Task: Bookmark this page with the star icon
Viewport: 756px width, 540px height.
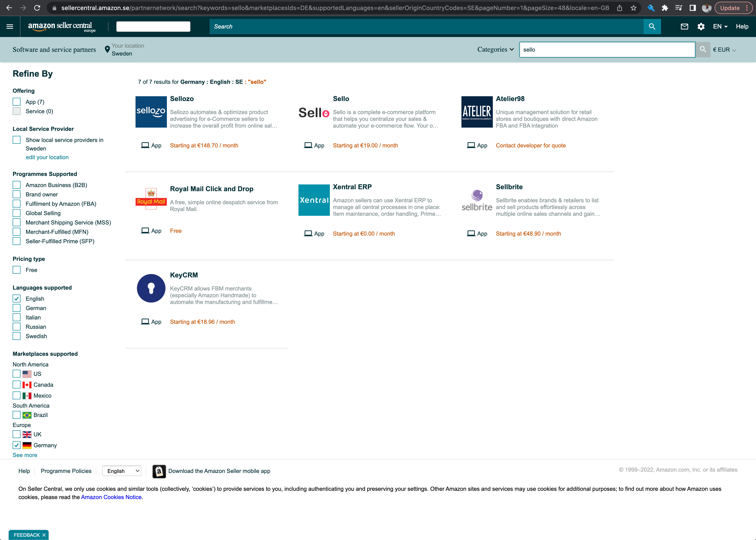Action: click(634, 8)
